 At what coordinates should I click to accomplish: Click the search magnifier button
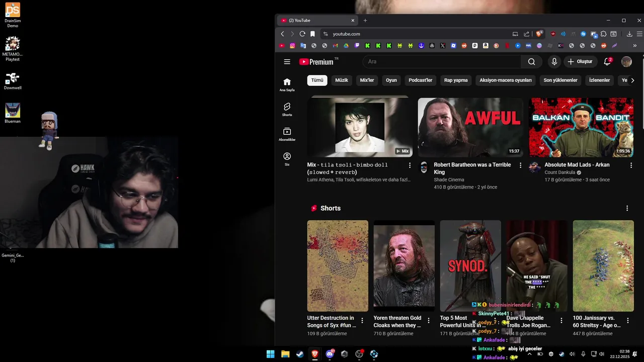point(531,62)
